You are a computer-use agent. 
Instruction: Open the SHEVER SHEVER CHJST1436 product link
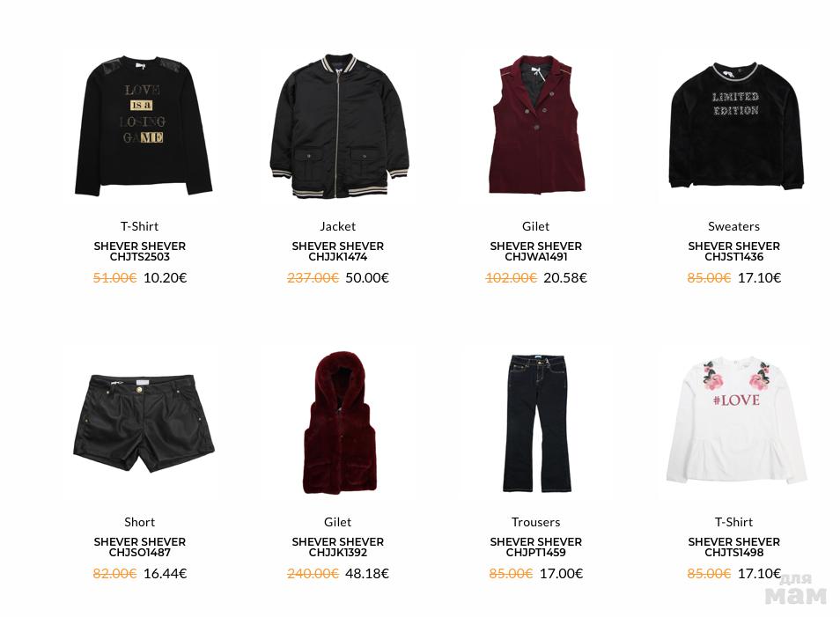(734, 251)
